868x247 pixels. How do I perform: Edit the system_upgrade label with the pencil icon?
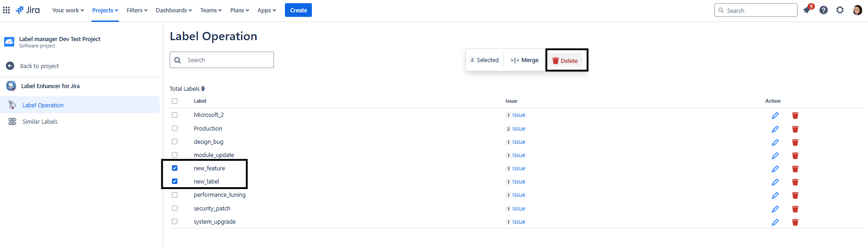click(775, 222)
